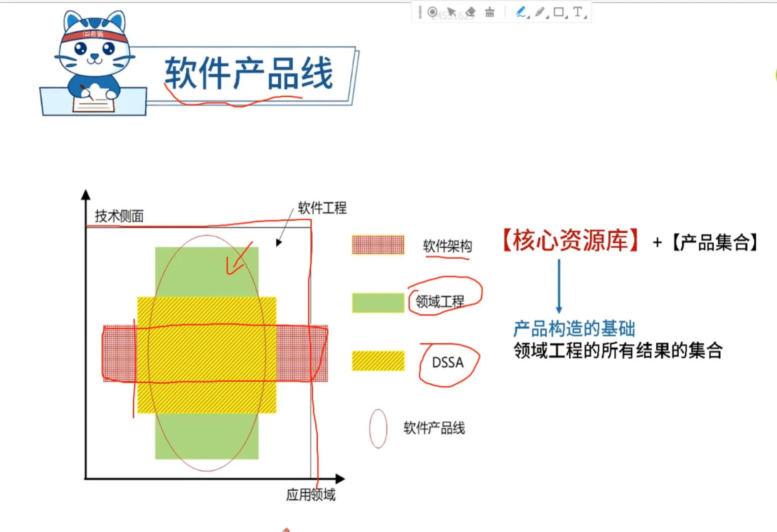Click the green 领域工程 legend swatch

pyautogui.click(x=378, y=303)
